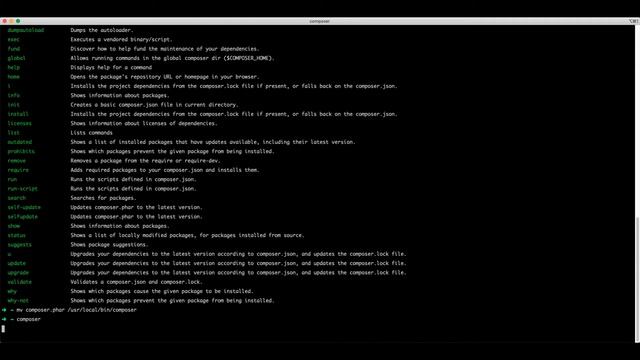Click the terminal cursor block at the bottom
Viewport: 640px width, 360px height.
(3, 329)
